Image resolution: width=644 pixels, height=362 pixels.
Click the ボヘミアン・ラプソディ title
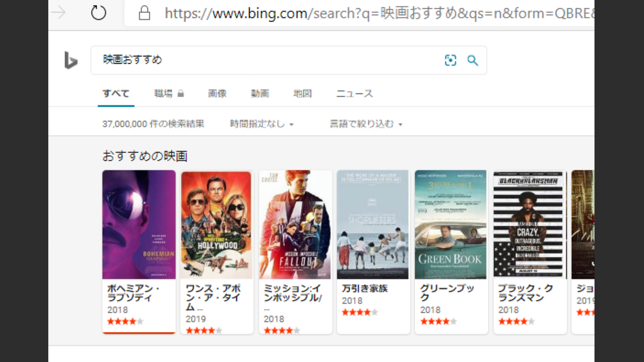click(133, 293)
